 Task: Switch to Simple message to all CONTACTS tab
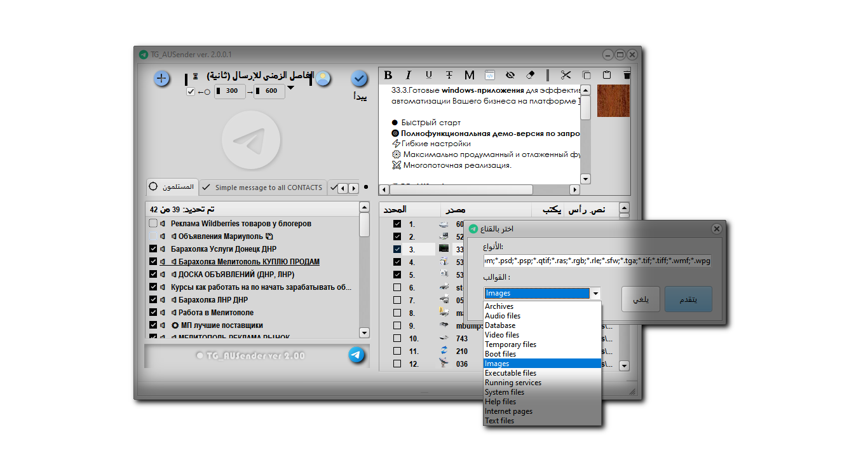pos(262,187)
